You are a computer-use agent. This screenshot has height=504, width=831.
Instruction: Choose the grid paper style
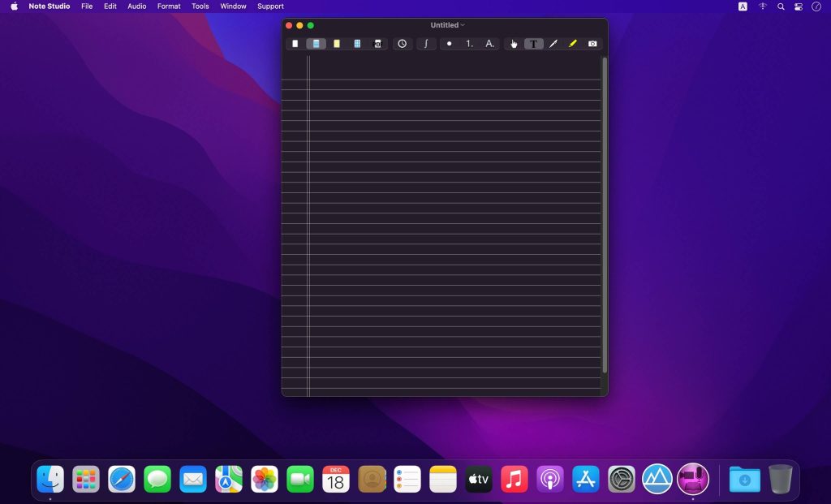[357, 44]
